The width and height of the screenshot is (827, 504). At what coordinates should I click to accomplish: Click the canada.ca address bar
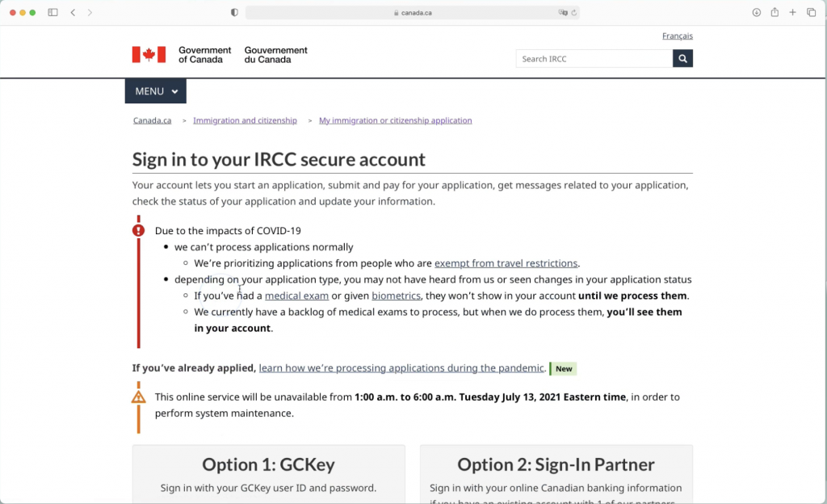tap(413, 13)
